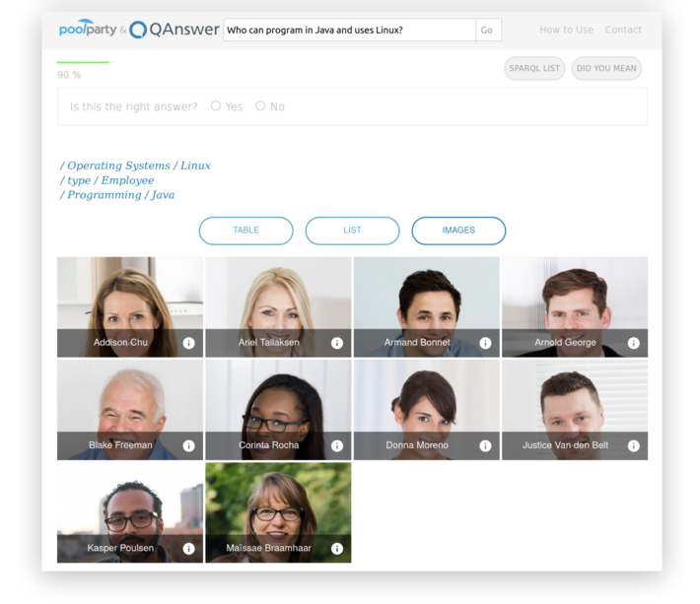700x604 pixels.
Task: Click the PoolParty logo
Action: [88, 29]
